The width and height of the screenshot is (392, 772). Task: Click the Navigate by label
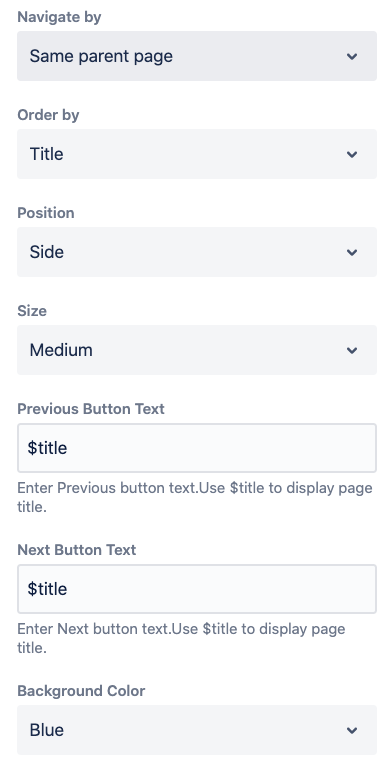click(59, 17)
